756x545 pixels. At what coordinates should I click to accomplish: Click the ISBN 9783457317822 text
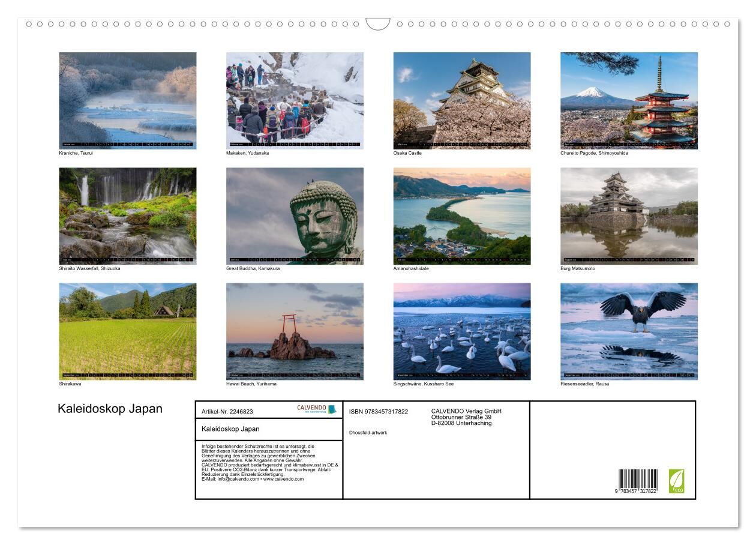point(378,412)
